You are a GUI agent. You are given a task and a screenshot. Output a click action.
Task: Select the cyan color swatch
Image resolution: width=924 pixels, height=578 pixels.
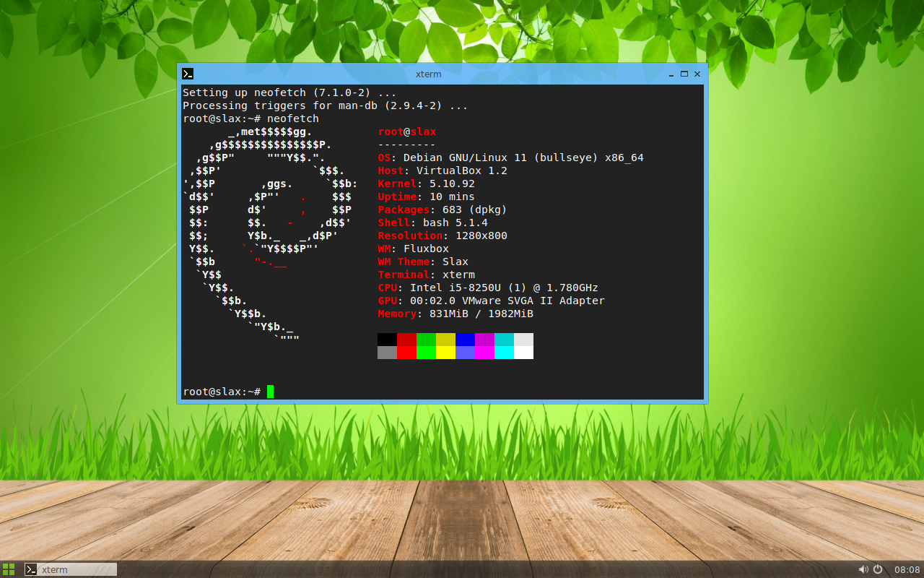(x=504, y=340)
